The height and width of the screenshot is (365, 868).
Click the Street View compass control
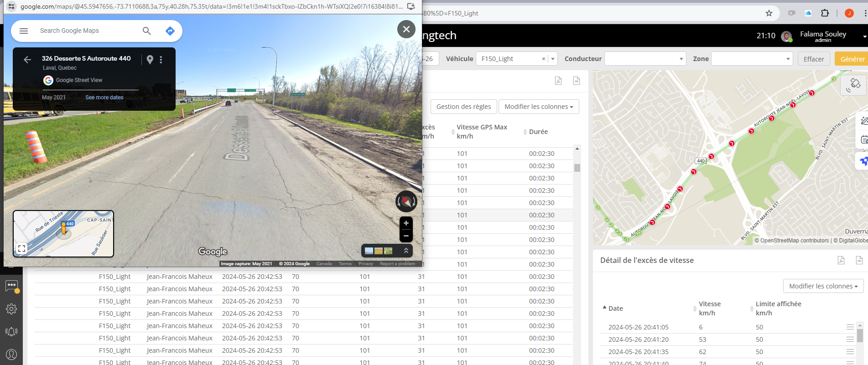pyautogui.click(x=406, y=201)
